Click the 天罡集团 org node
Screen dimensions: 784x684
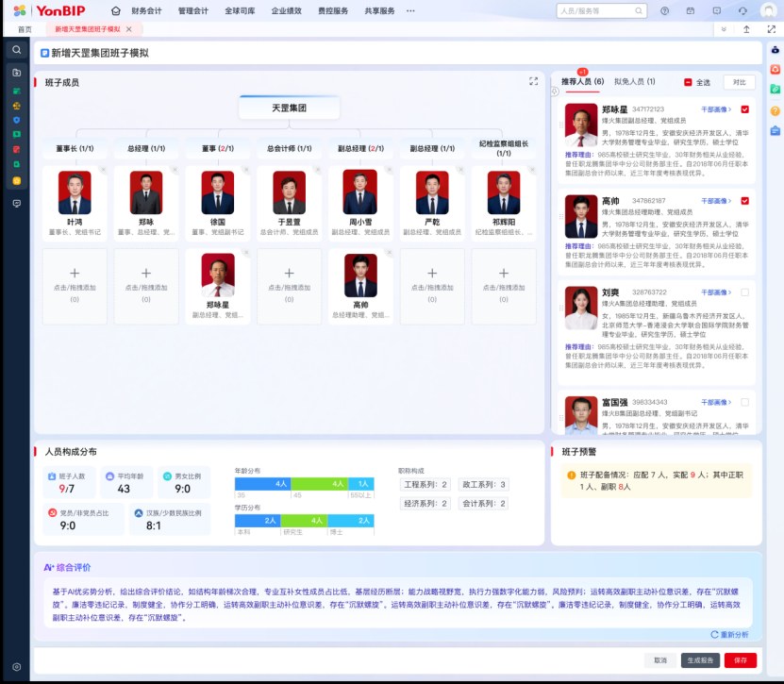[x=289, y=108]
